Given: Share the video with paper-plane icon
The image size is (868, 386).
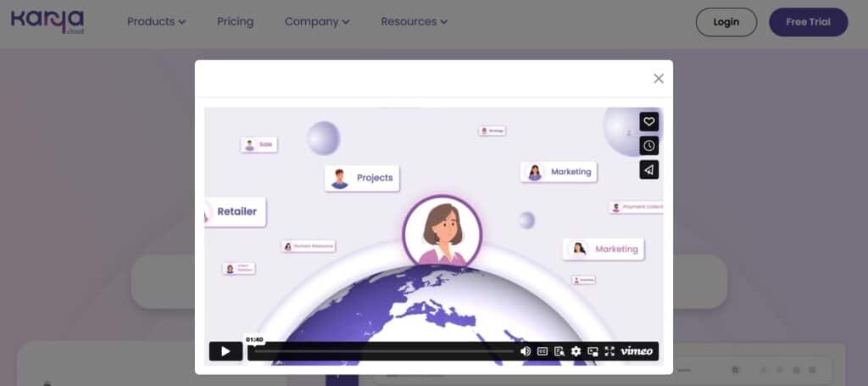Looking at the screenshot, I should [x=648, y=170].
